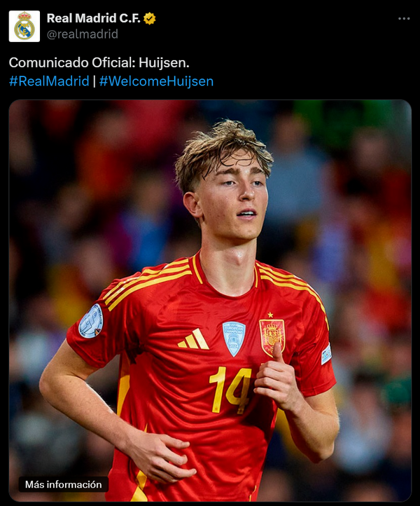
Task: Open the Real Madrid crest avatar
Action: (24, 26)
